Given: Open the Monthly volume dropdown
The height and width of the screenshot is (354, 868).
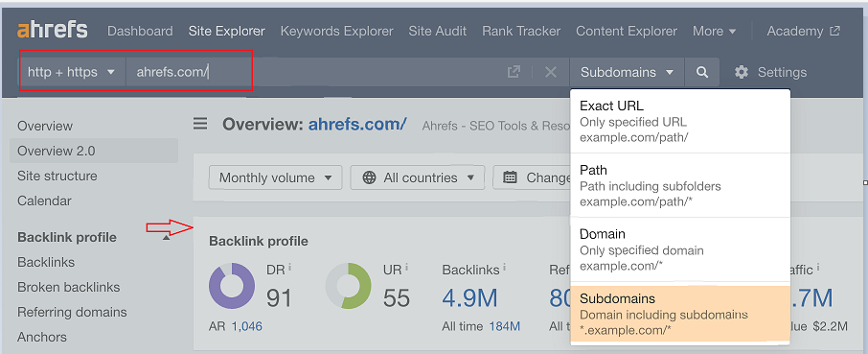Looking at the screenshot, I should click(275, 177).
